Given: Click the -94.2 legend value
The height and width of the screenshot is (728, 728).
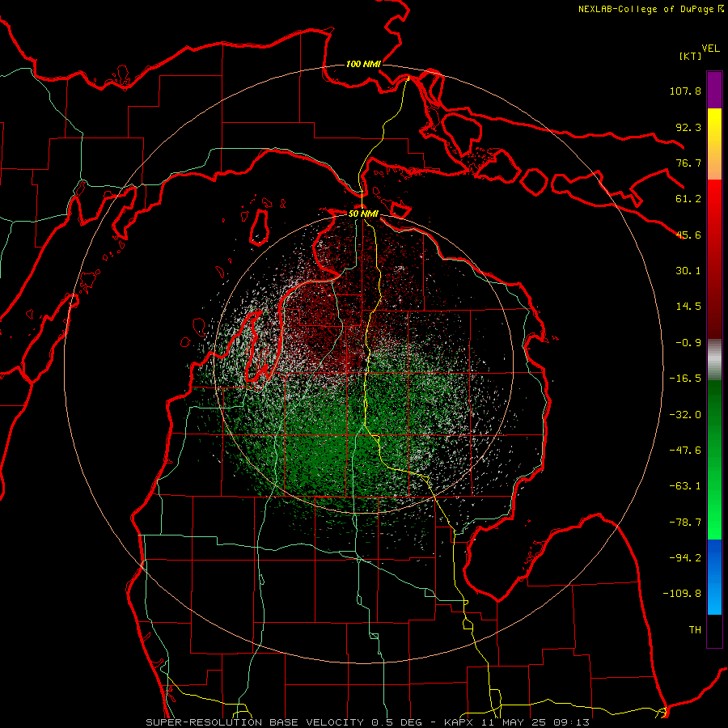Looking at the screenshot, I should coord(685,558).
